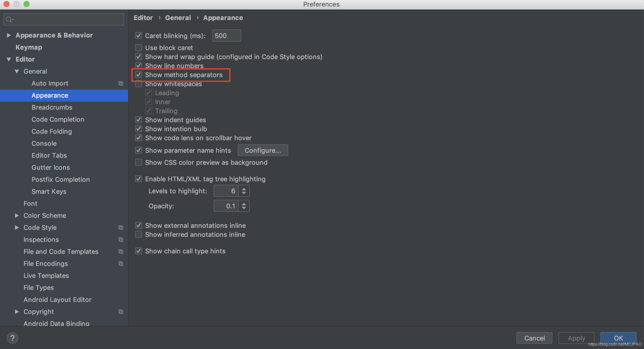Click the File Encodings settings icon
Screen dimensions: 644x349
click(122, 263)
